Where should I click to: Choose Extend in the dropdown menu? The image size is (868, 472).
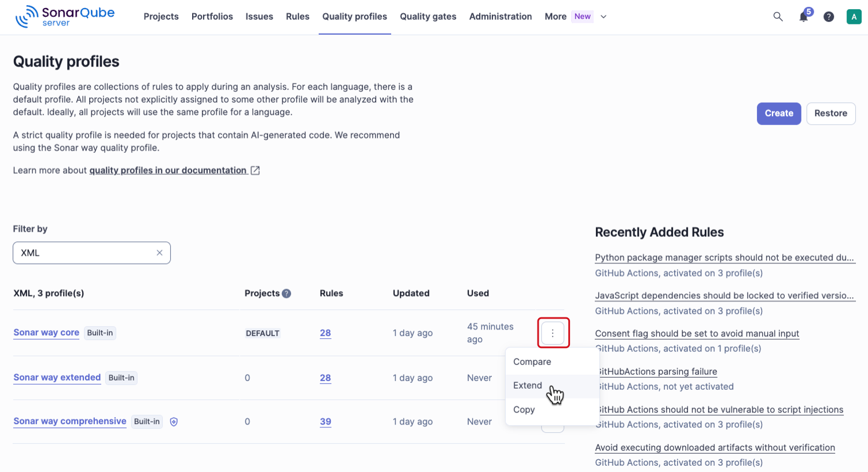552,386
